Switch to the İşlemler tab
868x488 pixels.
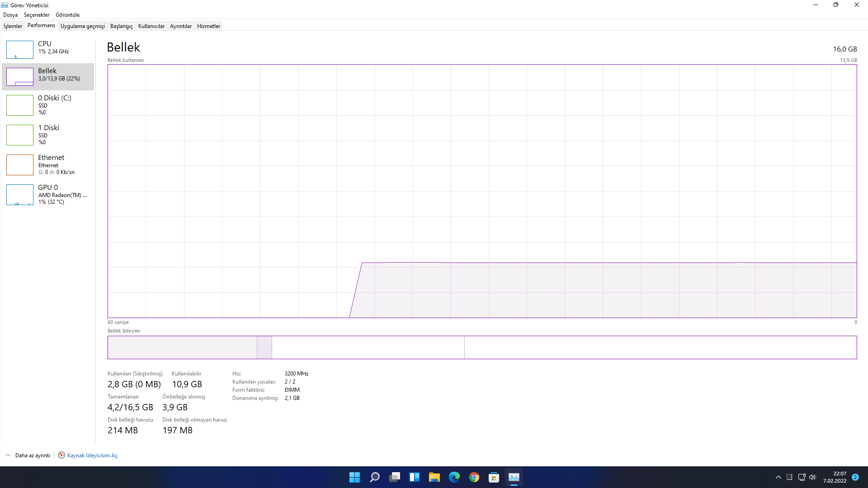(x=13, y=26)
